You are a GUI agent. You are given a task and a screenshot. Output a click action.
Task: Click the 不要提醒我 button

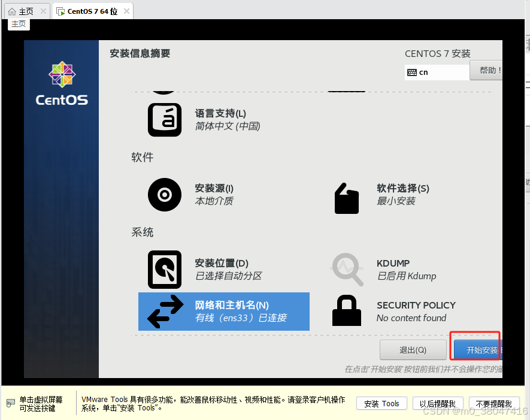click(x=494, y=404)
